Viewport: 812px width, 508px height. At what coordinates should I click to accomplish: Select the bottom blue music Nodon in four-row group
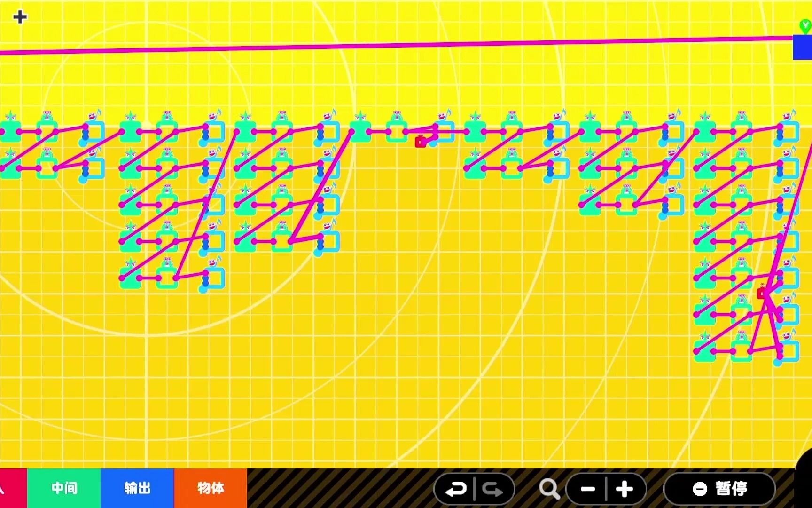(328, 239)
